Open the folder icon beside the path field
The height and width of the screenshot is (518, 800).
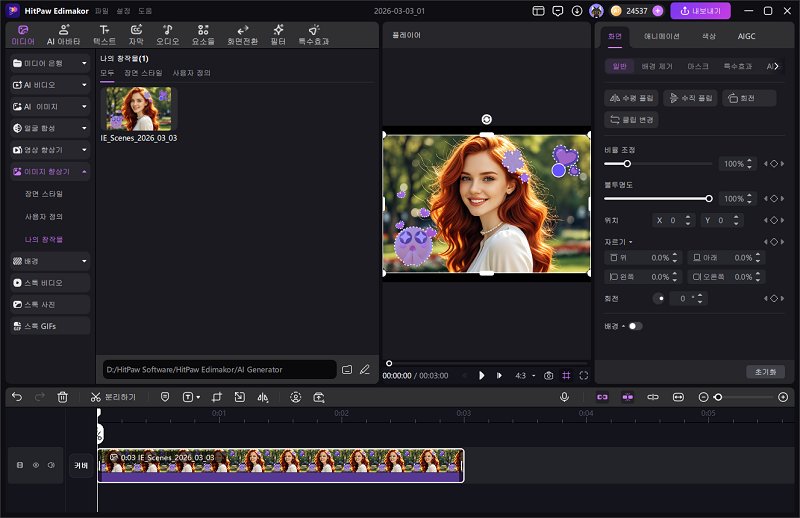347,369
